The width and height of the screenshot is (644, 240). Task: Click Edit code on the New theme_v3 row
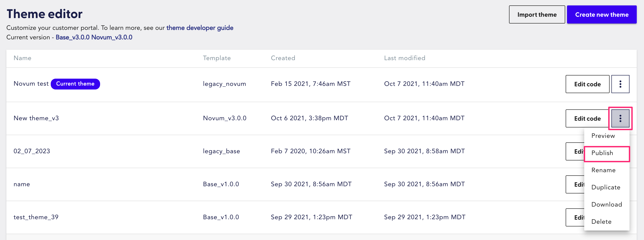587,118
